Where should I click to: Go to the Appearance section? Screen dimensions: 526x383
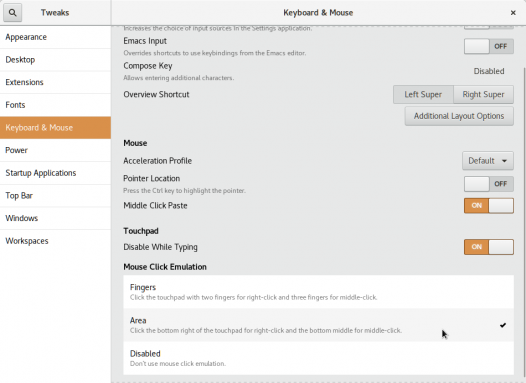(55, 37)
